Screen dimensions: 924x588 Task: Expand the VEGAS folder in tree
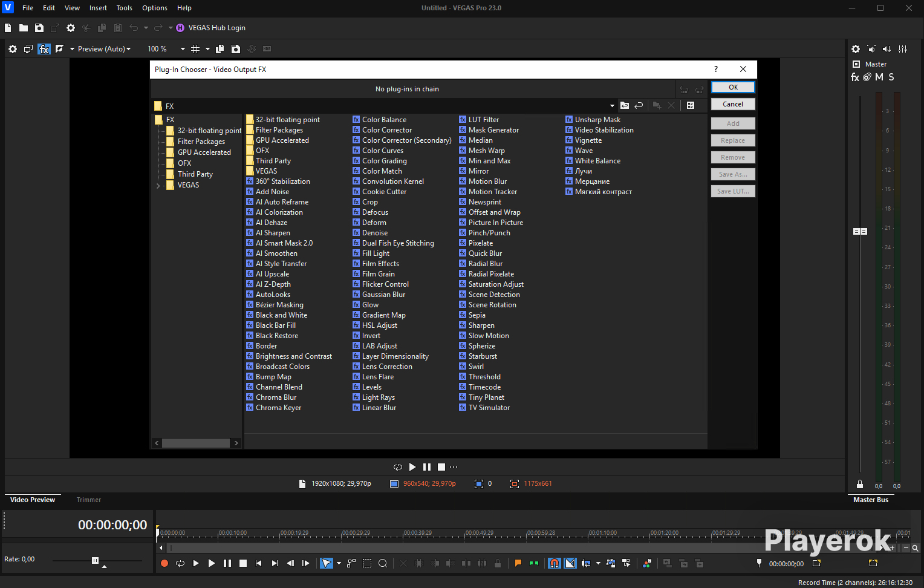[x=158, y=186]
